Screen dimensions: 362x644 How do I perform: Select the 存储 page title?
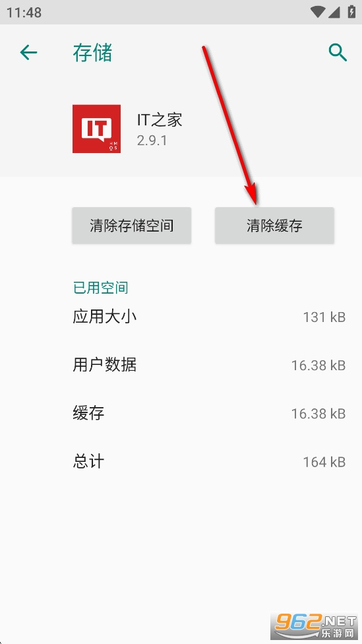92,53
